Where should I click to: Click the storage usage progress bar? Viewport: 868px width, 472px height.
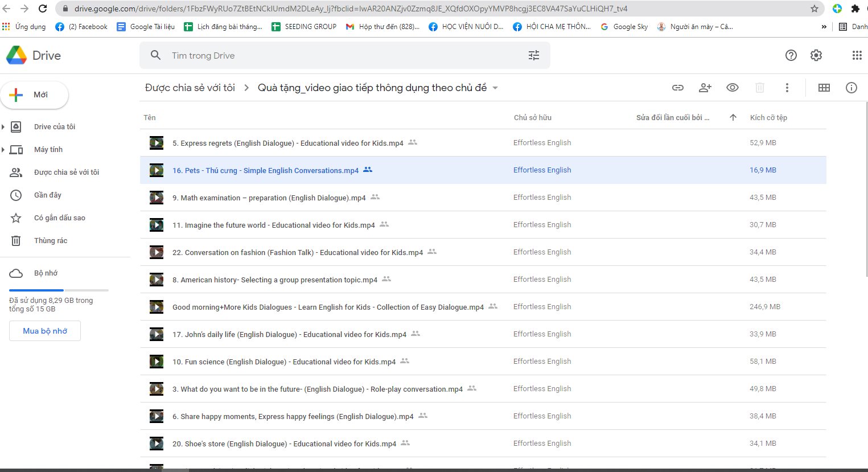coord(59,290)
